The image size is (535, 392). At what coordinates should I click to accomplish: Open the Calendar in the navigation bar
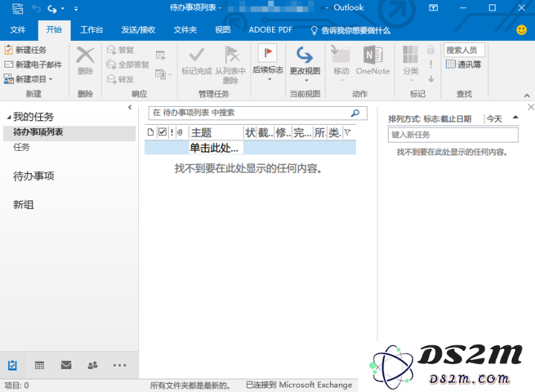[x=39, y=365]
